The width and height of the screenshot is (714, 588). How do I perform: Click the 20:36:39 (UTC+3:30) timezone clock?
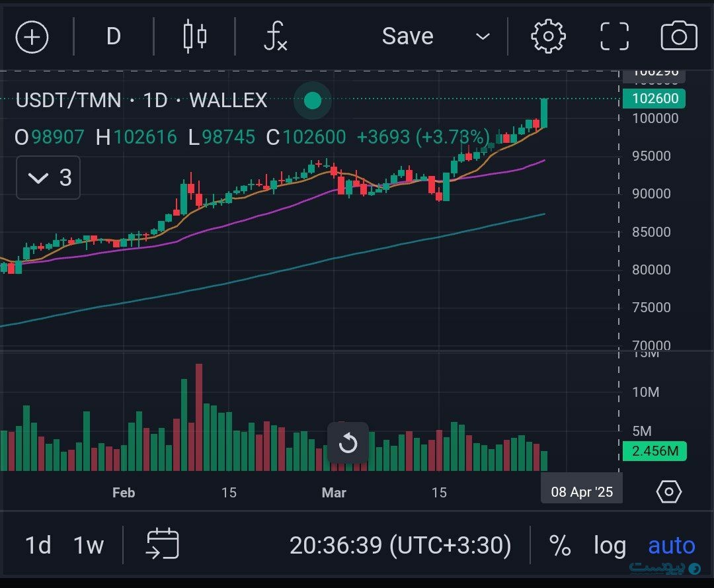point(400,545)
